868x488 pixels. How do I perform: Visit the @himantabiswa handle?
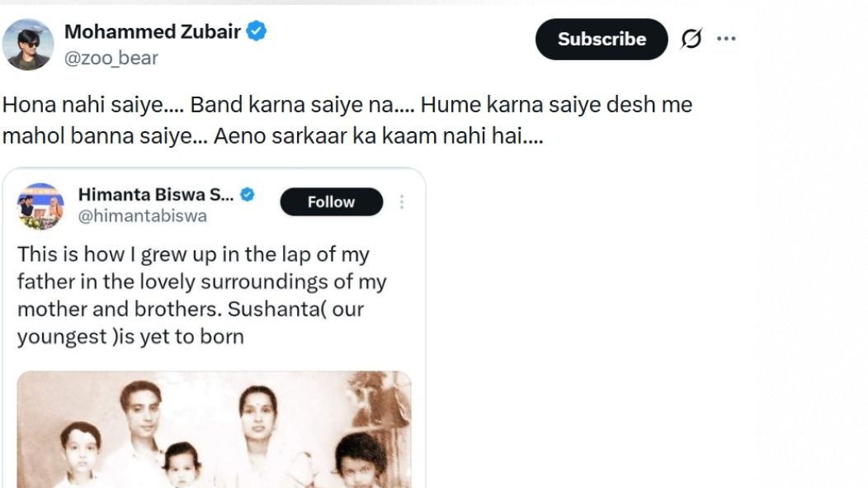click(x=143, y=216)
